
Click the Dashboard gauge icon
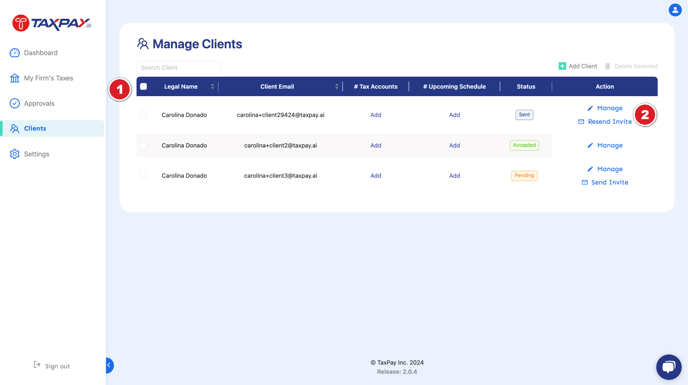(14, 53)
